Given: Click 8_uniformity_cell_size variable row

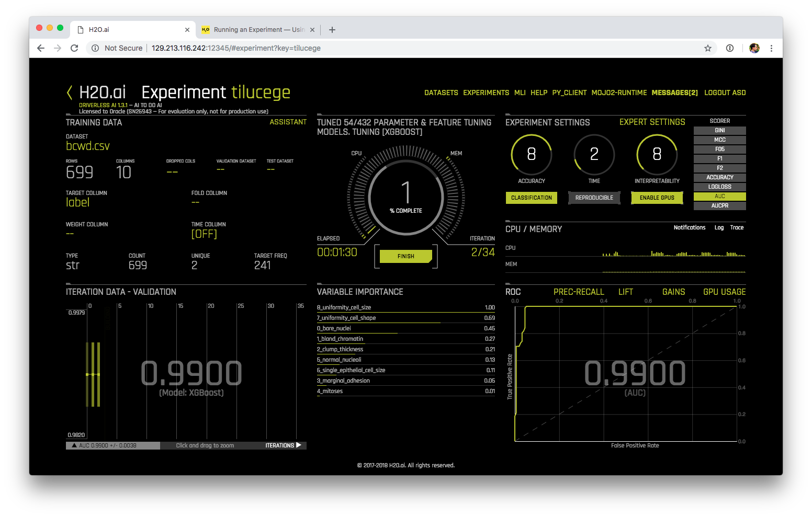Looking at the screenshot, I should (406, 307).
